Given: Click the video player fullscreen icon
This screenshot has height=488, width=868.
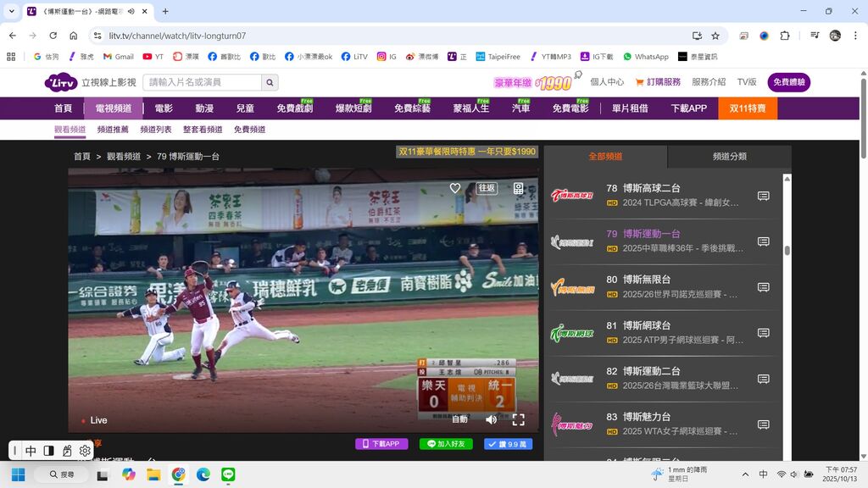Looking at the screenshot, I should click(x=518, y=419).
